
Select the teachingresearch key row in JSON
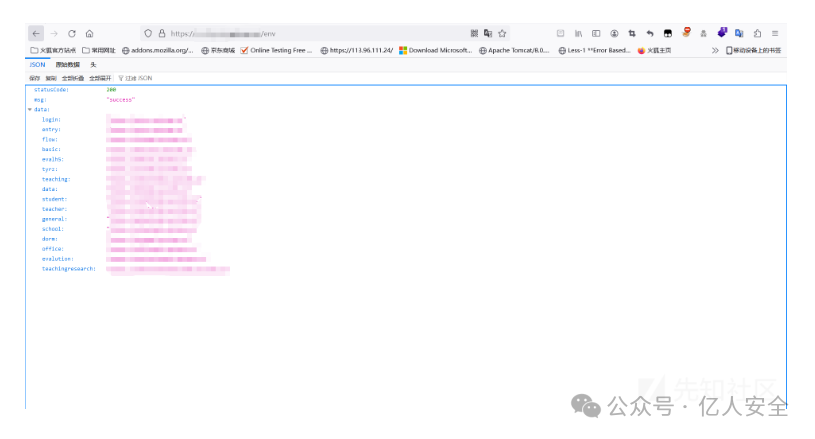tap(68, 269)
